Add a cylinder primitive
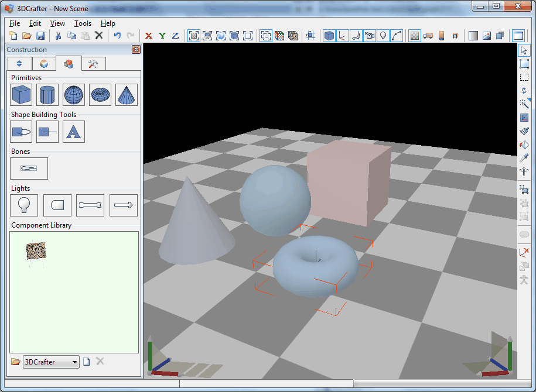Viewport: 536px width, 392px height. 47,95
